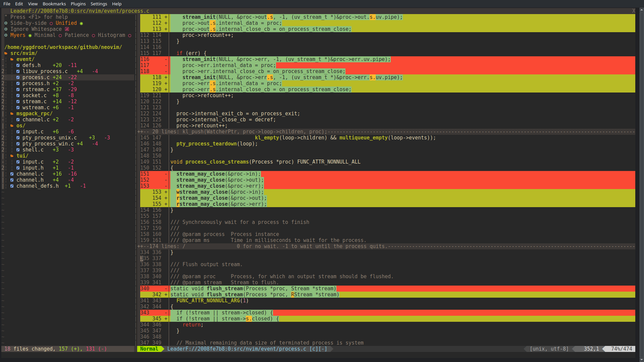The height and width of the screenshot is (362, 644).
Task: Choose the Patience diff algorithm
Action: coord(93,35)
